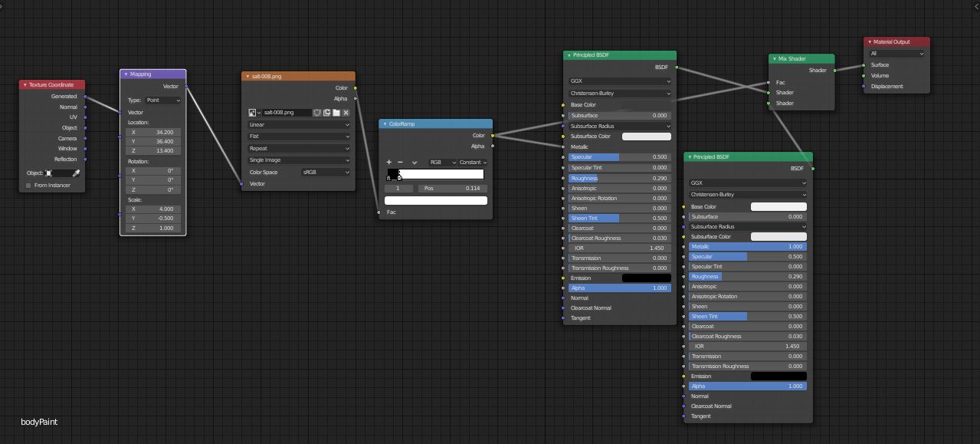Collapse the ColorRamp node
Viewport: 980px width, 444px height.
[385, 123]
